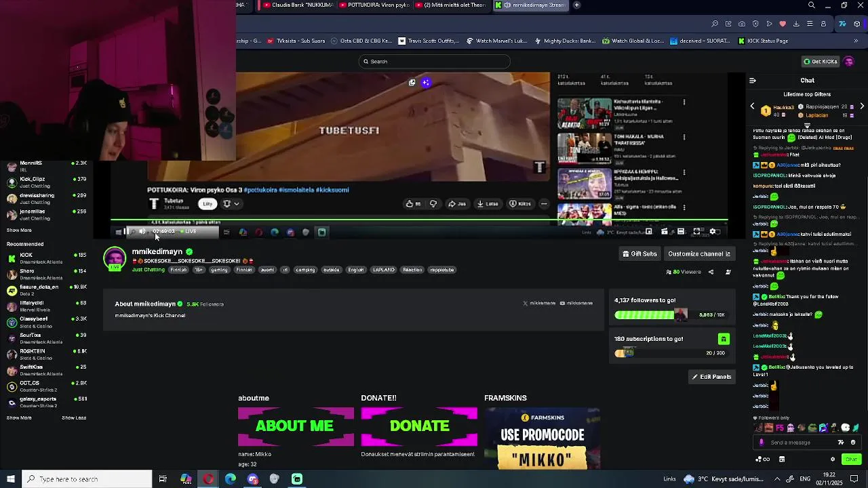Dislike the embedded YouTube video
The height and width of the screenshot is (488, 868).
[x=433, y=204]
